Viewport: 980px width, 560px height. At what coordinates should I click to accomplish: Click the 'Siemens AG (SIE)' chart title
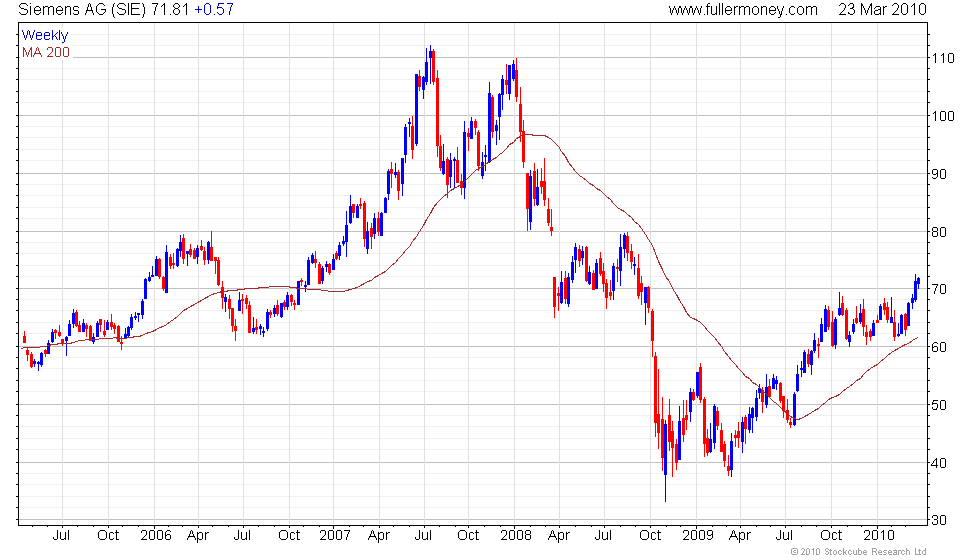(82, 9)
